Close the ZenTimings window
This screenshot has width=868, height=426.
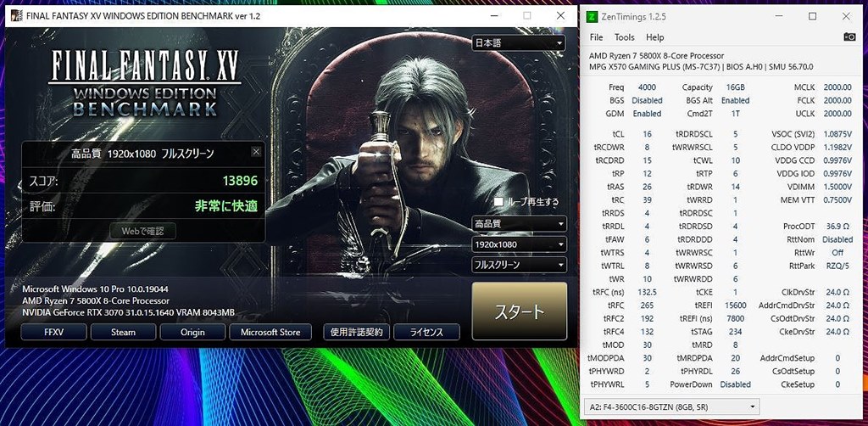846,16
